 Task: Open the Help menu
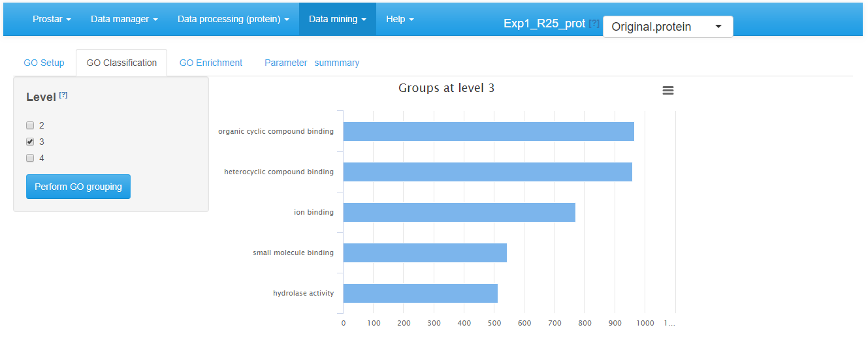point(400,19)
